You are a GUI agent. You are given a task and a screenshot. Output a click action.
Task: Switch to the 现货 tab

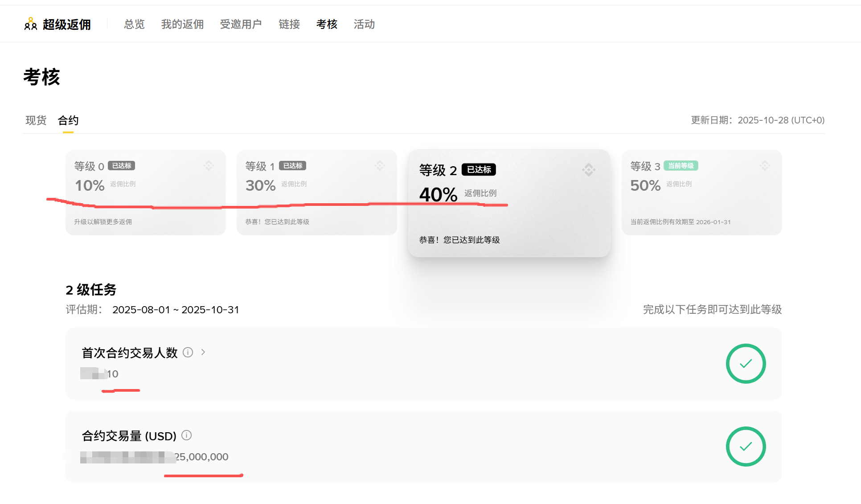tap(36, 120)
